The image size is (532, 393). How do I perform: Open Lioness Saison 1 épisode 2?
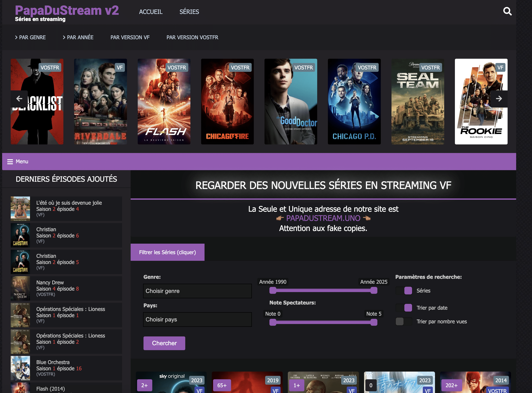pos(66,342)
